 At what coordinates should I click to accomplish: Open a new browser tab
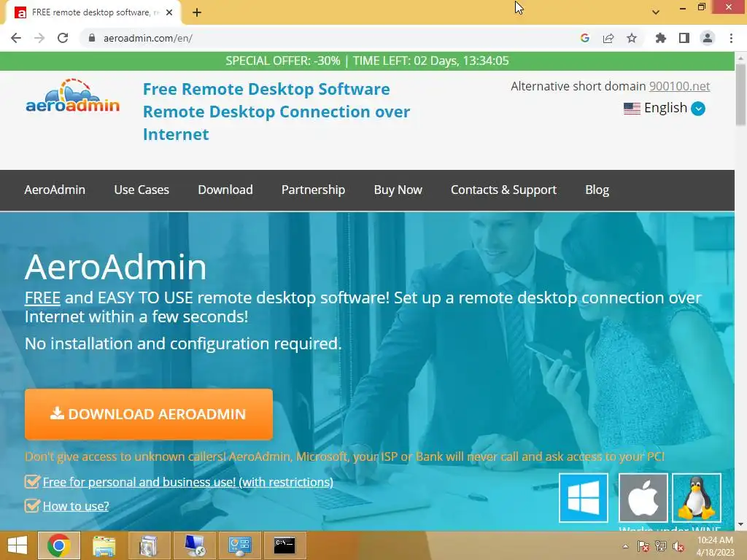197,13
